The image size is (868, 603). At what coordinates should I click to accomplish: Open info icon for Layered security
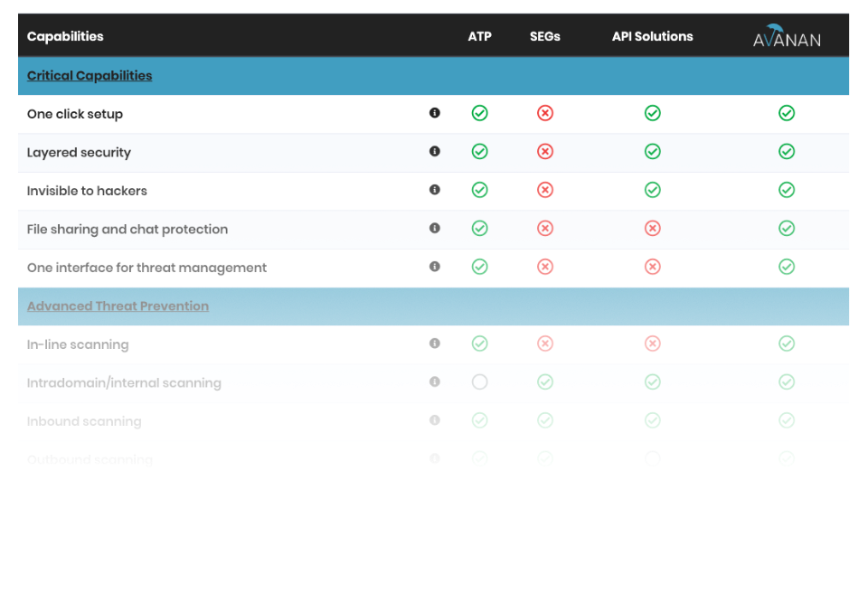tap(435, 151)
